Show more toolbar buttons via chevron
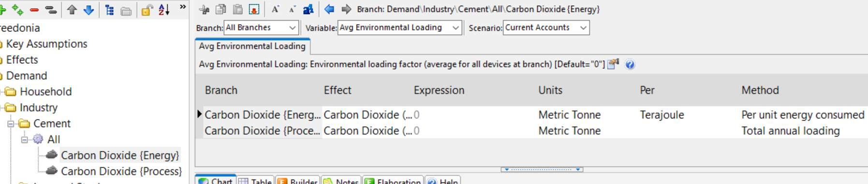 coord(183,7)
